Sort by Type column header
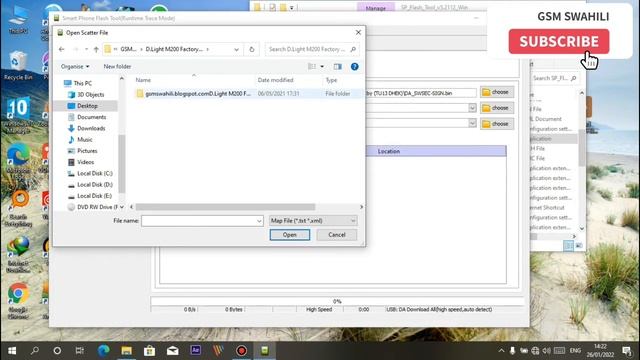The width and height of the screenshot is (640, 360). coord(342,80)
